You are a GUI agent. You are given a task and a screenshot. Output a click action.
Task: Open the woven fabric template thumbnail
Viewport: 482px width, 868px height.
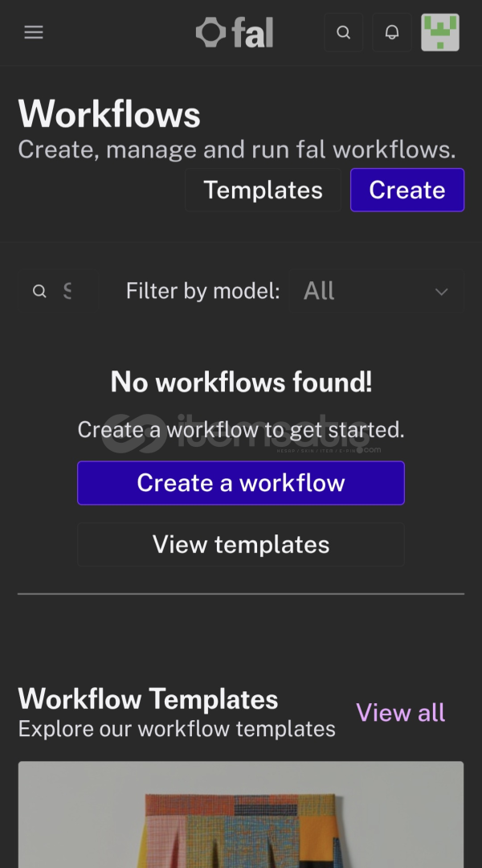[x=241, y=816]
